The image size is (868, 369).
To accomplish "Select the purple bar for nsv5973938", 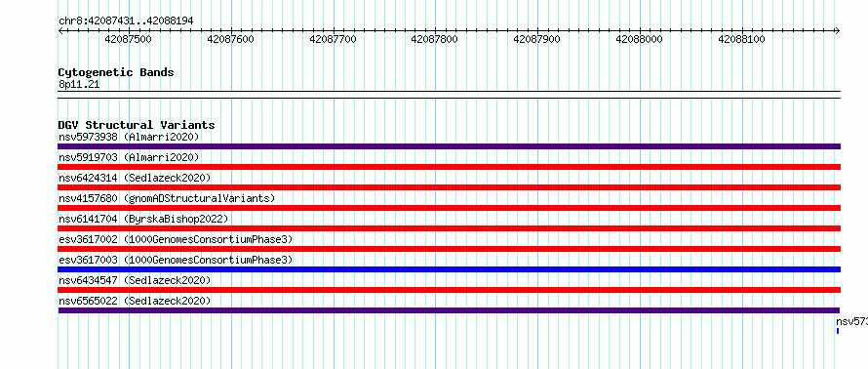I will pos(449,146).
